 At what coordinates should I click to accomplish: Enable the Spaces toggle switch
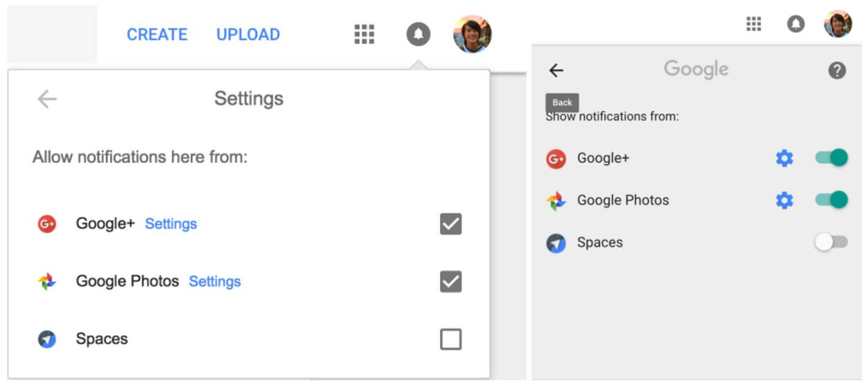[831, 242]
